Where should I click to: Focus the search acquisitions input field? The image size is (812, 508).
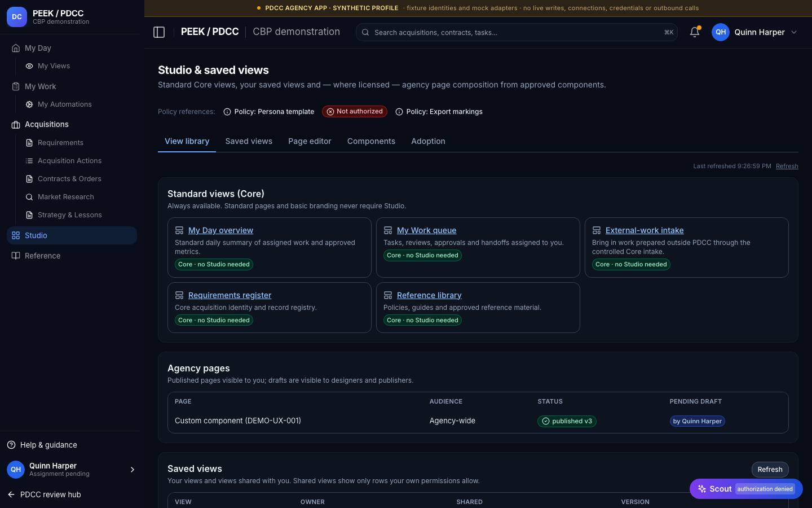tap(517, 32)
